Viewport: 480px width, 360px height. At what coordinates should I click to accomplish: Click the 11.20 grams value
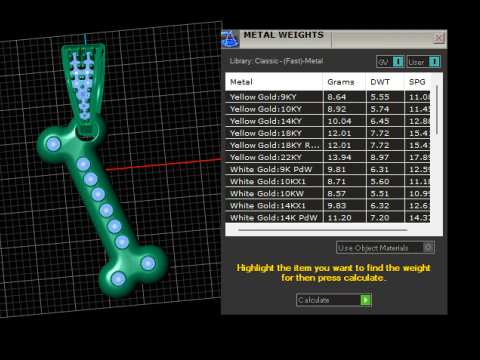[339, 218]
